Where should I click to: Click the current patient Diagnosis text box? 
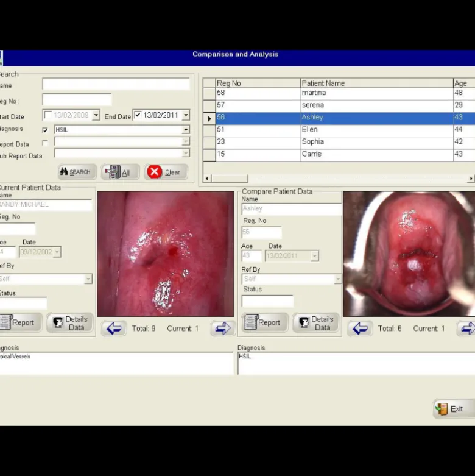(x=116, y=363)
